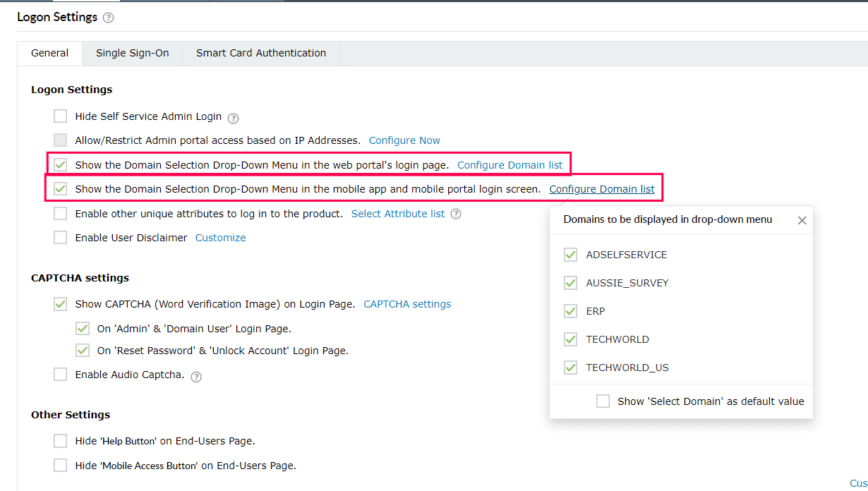Open the Single Sign-On tab
Image resolution: width=868 pixels, height=491 pixels.
[x=133, y=53]
